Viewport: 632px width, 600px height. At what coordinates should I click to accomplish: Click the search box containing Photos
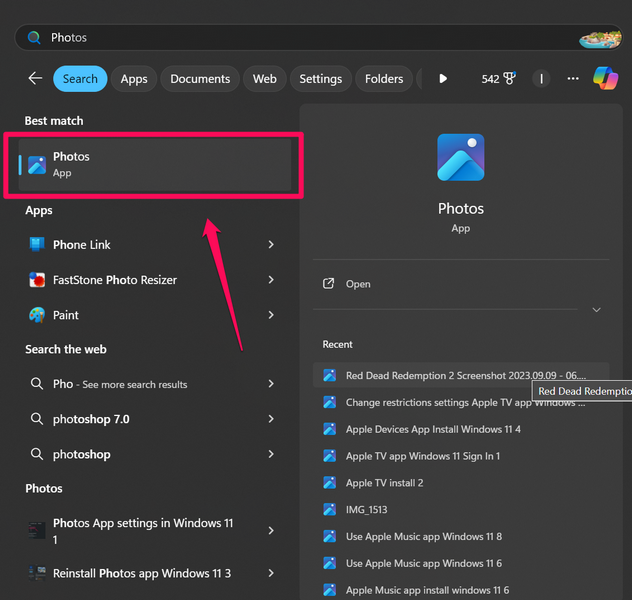(x=300, y=37)
